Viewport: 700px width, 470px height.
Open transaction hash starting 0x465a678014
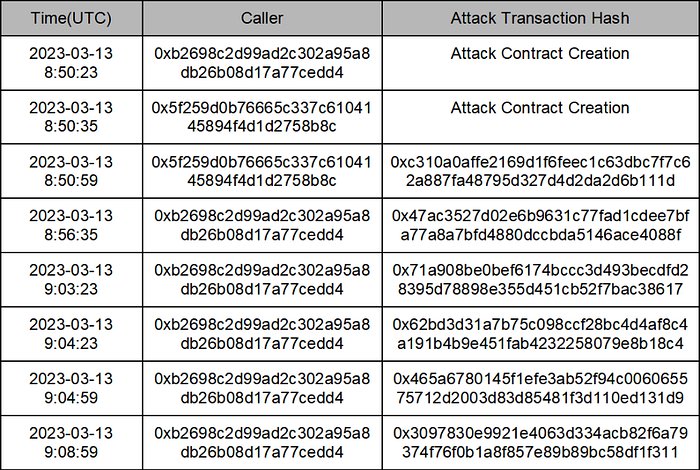pos(540,388)
